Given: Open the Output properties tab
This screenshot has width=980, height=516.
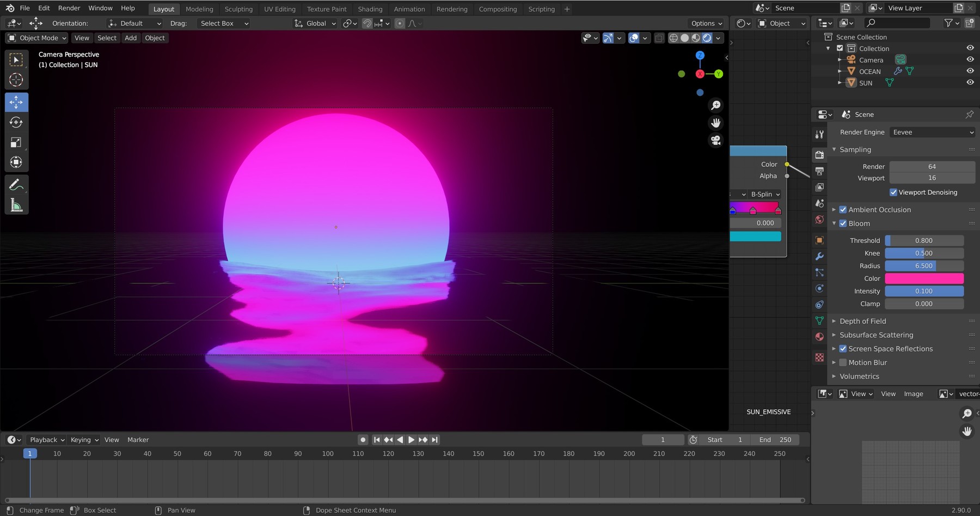Looking at the screenshot, I should 819,171.
